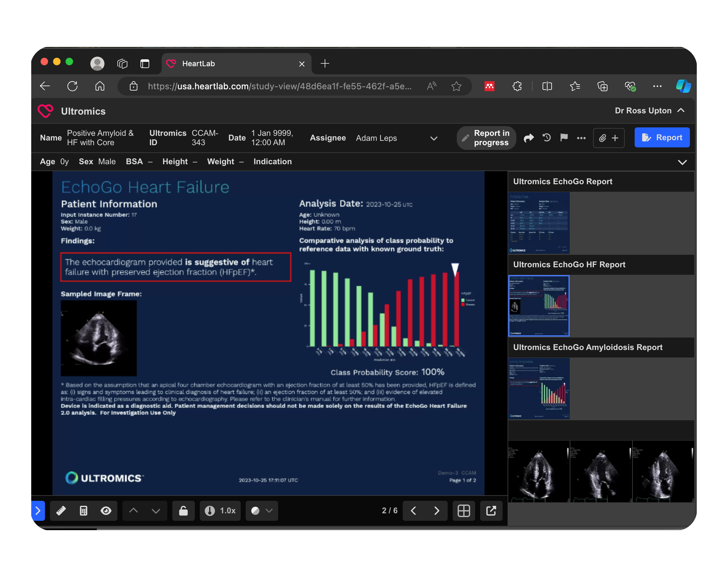This screenshot has width=728, height=577.
Task: Collapse the Dr Ross Upton account menu
Action: pyautogui.click(x=681, y=111)
